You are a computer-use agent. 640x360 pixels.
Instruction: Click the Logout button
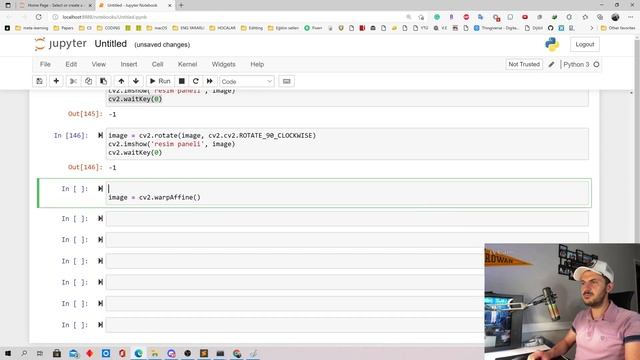585,44
